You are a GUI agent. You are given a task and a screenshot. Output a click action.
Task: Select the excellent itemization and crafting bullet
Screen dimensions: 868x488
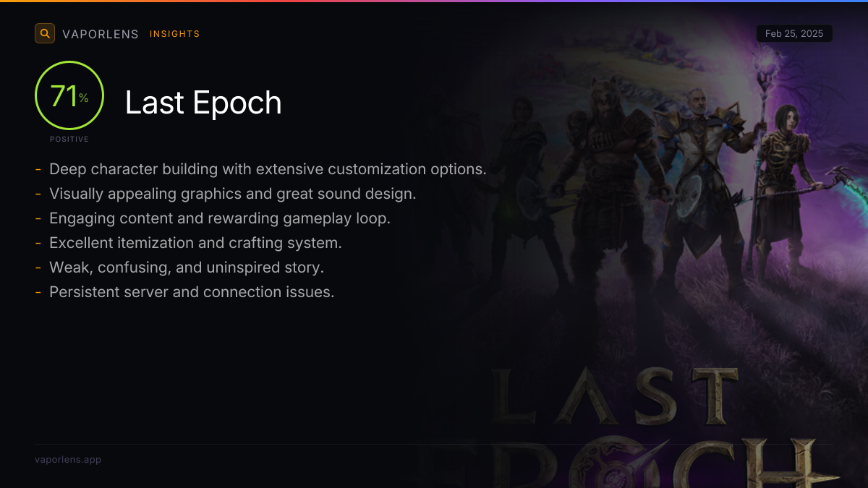coord(195,243)
